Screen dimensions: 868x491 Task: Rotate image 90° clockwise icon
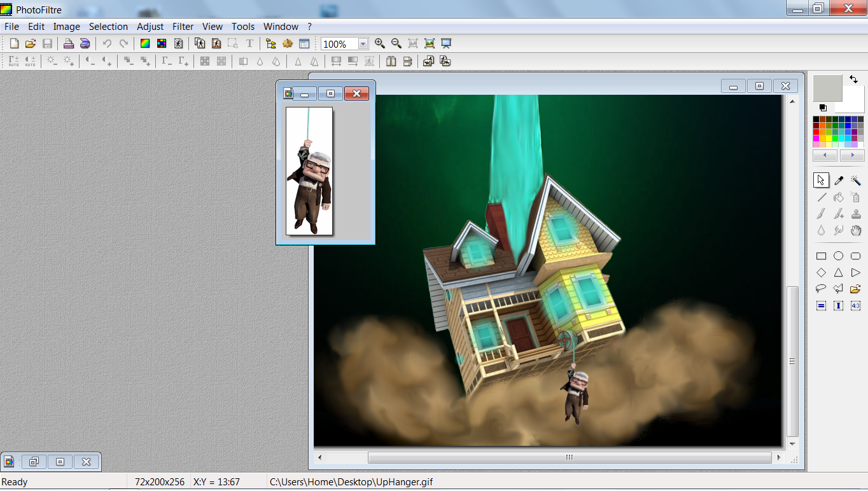(x=445, y=61)
